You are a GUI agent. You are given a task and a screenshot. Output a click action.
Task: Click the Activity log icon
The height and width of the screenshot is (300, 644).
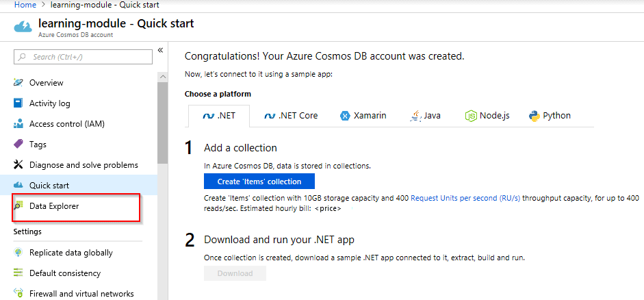pos(18,103)
